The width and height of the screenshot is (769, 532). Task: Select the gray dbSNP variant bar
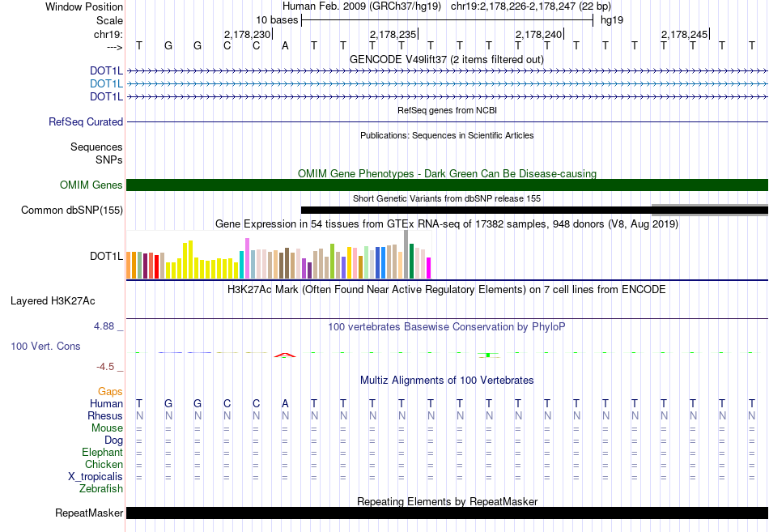point(710,210)
